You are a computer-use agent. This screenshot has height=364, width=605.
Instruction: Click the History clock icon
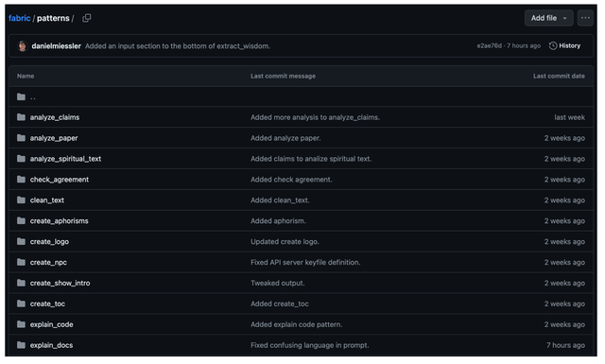[552, 46]
